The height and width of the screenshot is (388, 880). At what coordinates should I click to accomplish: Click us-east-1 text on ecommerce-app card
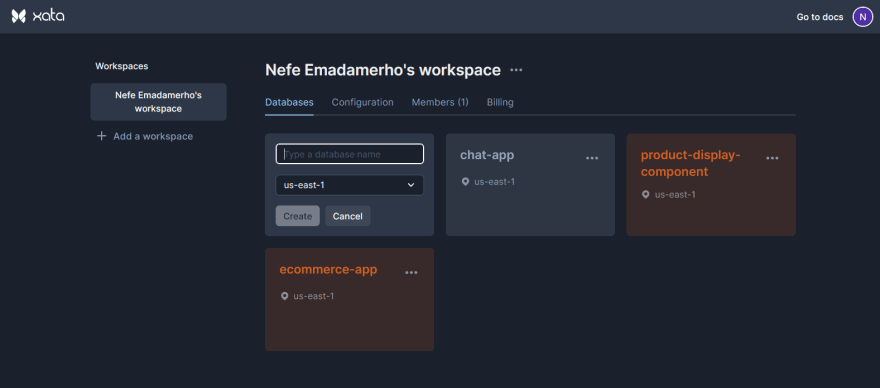click(314, 296)
